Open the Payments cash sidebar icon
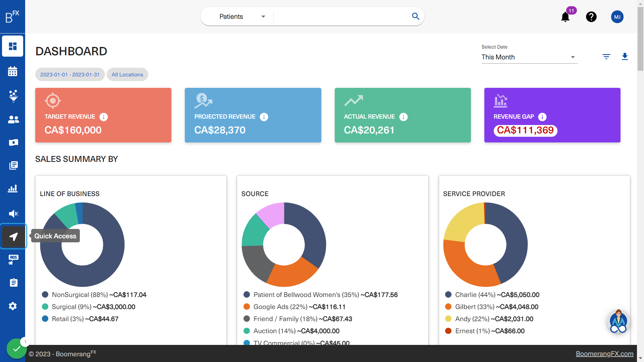Screen dimensions: 644x362 coord(13,142)
